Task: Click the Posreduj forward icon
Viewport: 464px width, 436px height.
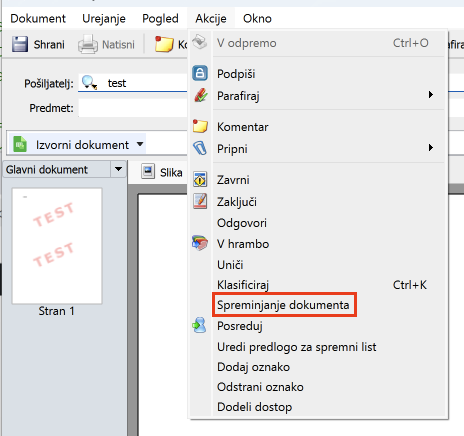Action: (x=199, y=325)
